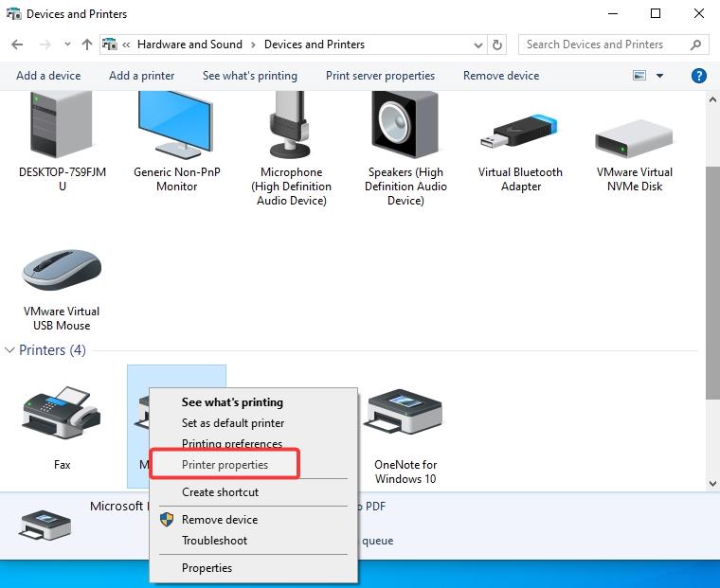Click Add a device in the toolbar
Image resolution: width=720 pixels, height=588 pixels.
pos(48,76)
